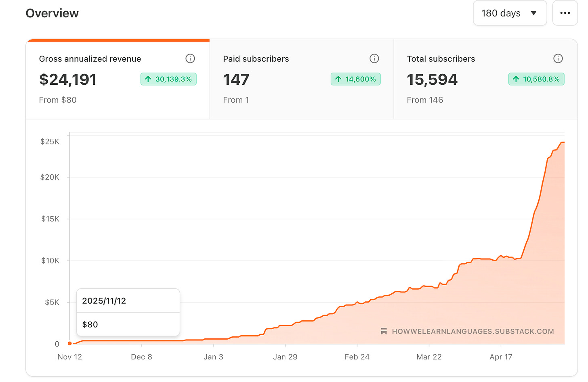Viewport: 588px width, 382px height.
Task: Click the up arrow in 10,580.8% badge
Action: click(x=516, y=79)
